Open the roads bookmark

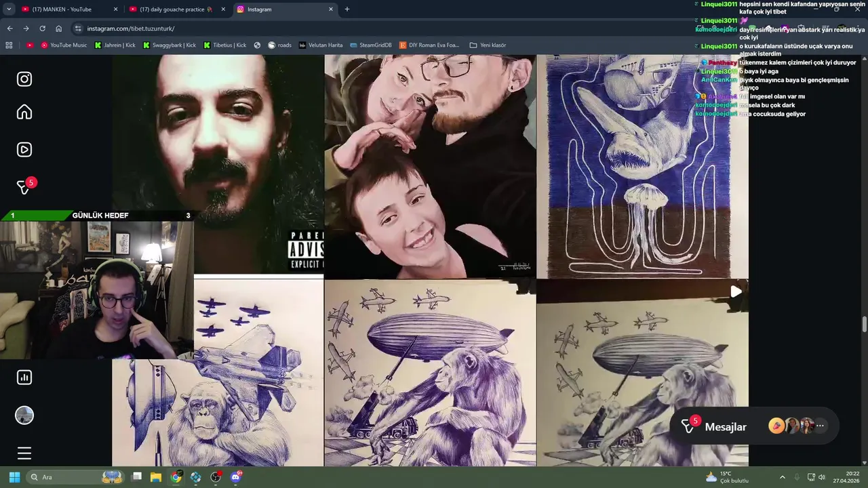pyautogui.click(x=279, y=45)
